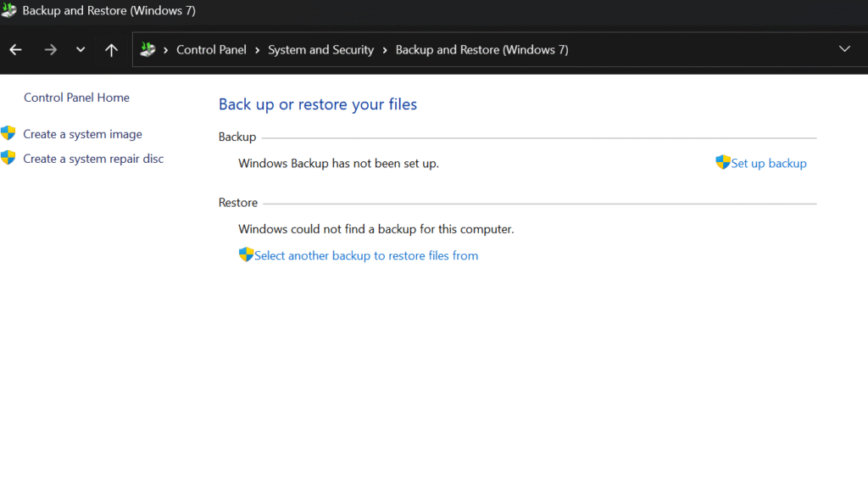The width and height of the screenshot is (868, 487).
Task: Click shield icon beside Select another backup
Action: click(246, 255)
